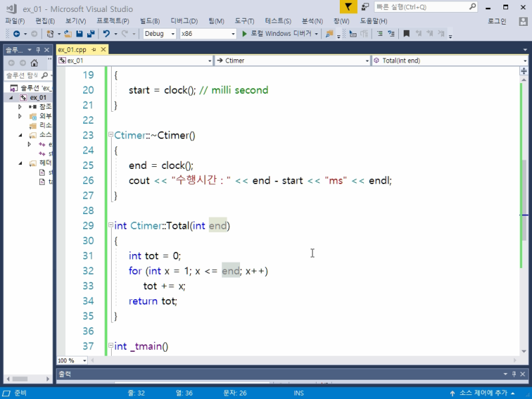Click the Find in Files toolbar icon
Image resolution: width=532 pixels, height=399 pixels.
point(329,34)
